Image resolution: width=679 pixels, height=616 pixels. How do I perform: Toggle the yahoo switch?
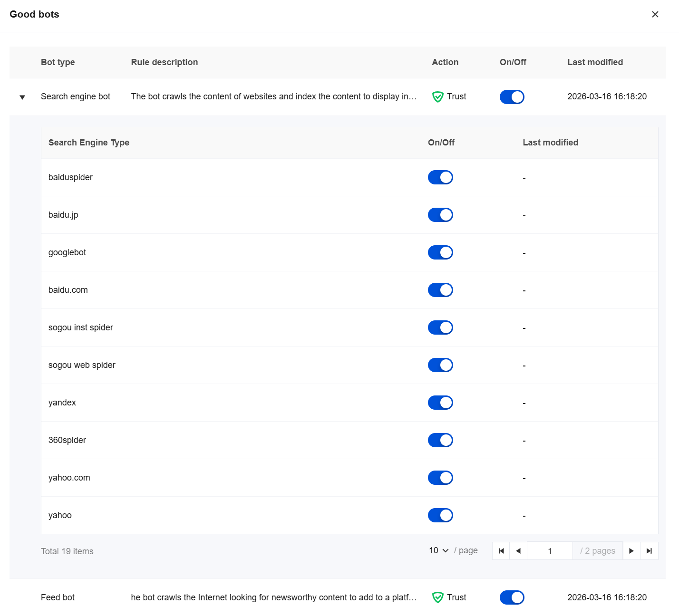pos(440,515)
